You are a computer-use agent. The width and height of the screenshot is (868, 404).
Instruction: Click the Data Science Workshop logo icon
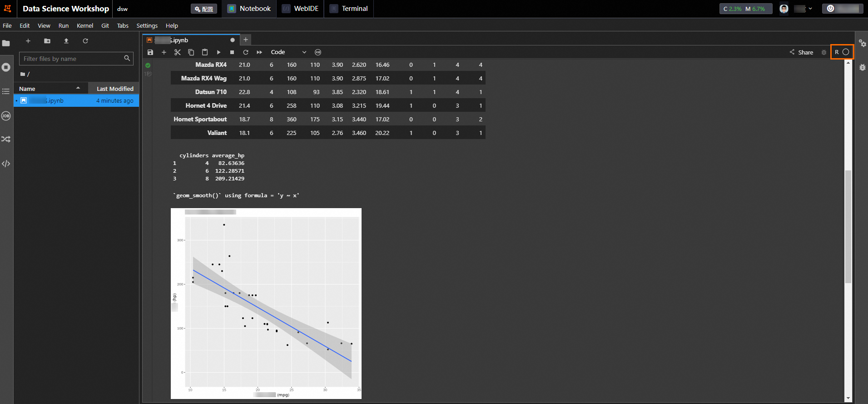tap(8, 8)
